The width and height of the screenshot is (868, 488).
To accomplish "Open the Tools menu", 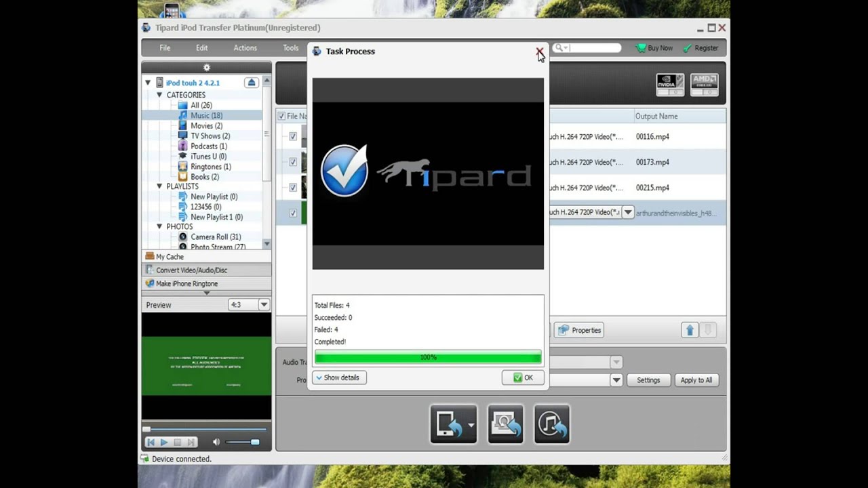I will click(x=291, y=48).
